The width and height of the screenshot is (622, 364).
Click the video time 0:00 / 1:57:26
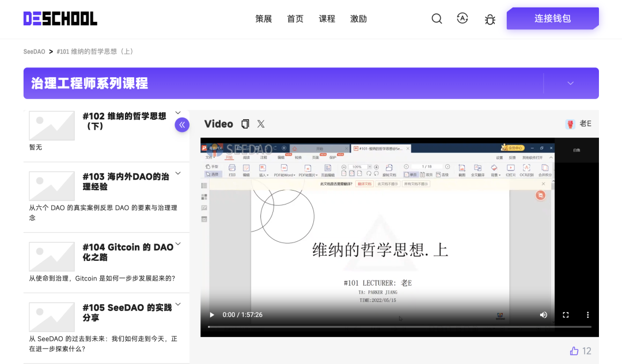[x=242, y=315]
